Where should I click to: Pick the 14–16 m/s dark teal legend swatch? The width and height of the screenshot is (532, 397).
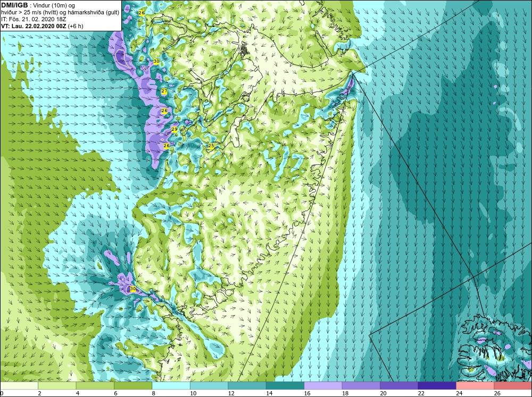point(285,385)
